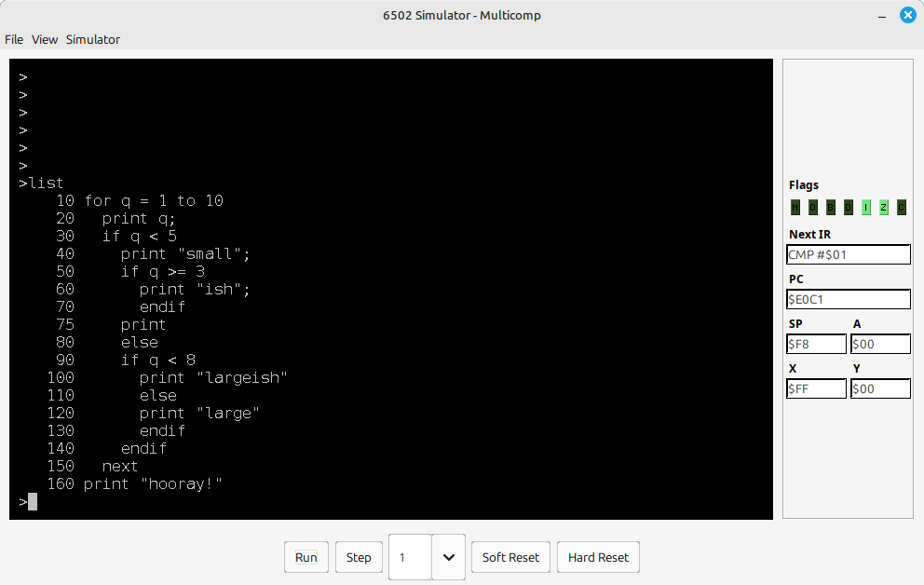This screenshot has width=924, height=585.
Task: Toggle the D (decimal) flag indicator
Action: (x=849, y=208)
